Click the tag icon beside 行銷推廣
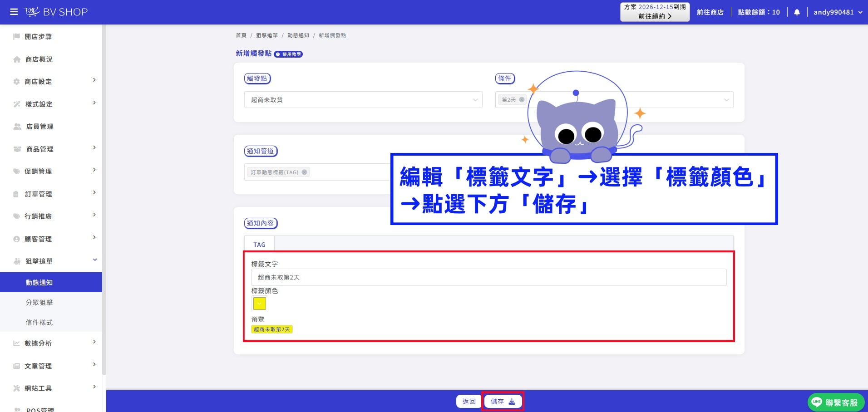 pyautogui.click(x=17, y=216)
